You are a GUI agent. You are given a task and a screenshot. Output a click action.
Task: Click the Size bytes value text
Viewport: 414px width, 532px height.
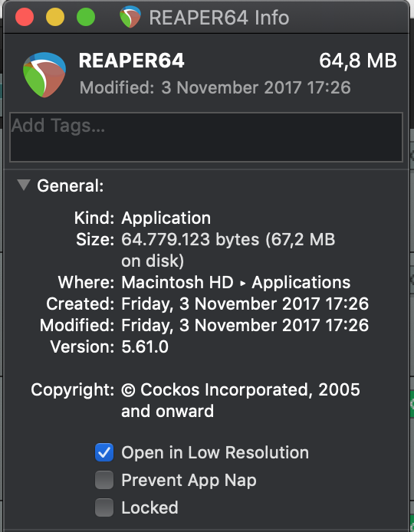click(228, 250)
